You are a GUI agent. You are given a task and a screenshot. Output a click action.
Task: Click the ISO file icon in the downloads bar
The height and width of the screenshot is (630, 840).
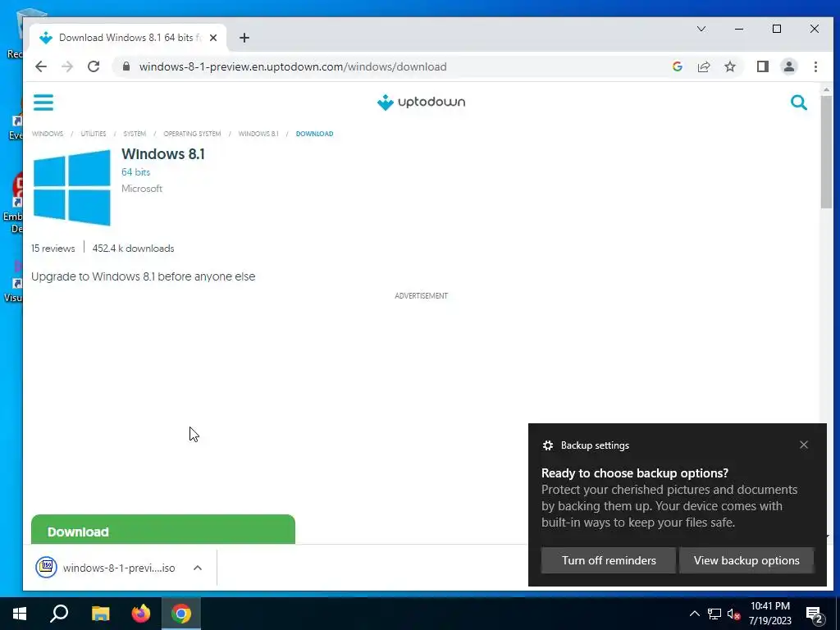[x=46, y=568]
